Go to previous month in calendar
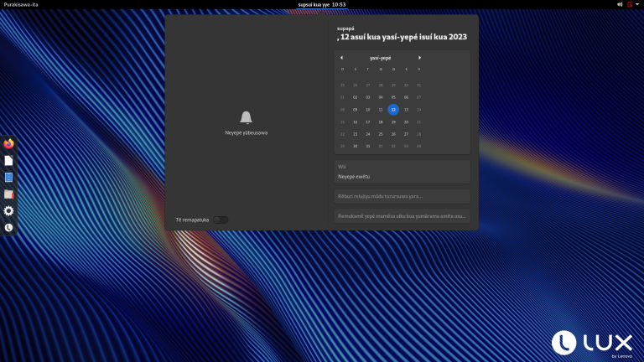 pyautogui.click(x=342, y=58)
